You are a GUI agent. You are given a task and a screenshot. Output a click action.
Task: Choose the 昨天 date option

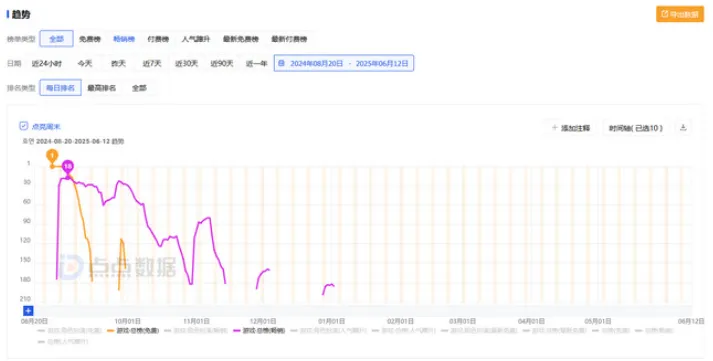click(x=118, y=64)
